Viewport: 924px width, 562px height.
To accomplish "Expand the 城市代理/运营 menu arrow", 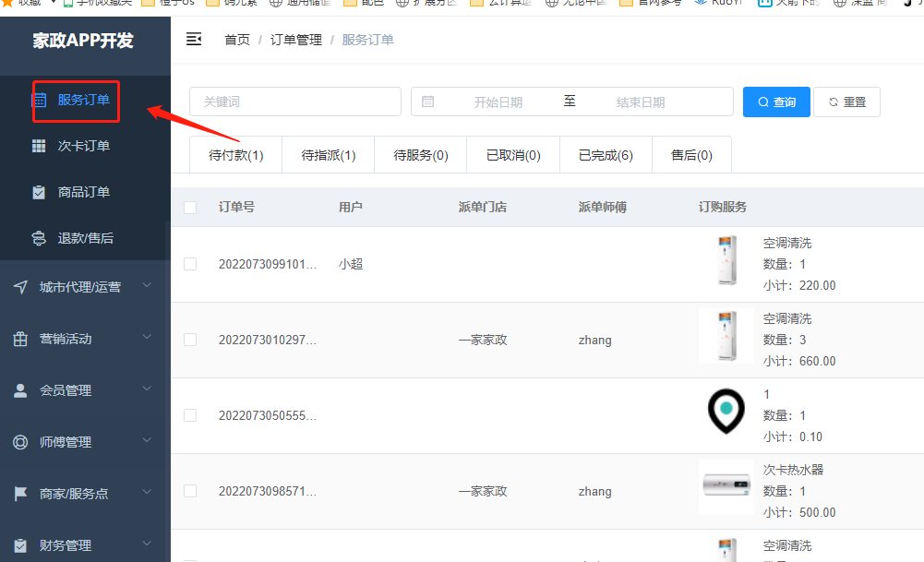I will click(148, 286).
